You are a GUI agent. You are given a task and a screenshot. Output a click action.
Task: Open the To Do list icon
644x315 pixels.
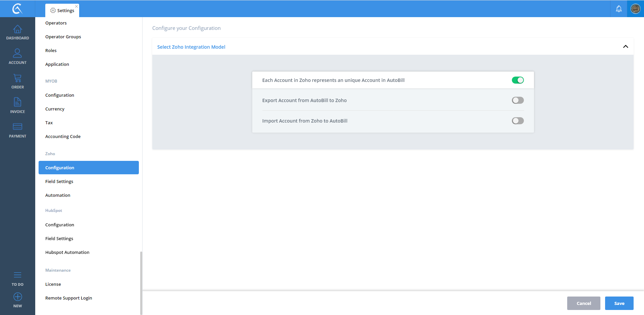[x=17, y=275]
